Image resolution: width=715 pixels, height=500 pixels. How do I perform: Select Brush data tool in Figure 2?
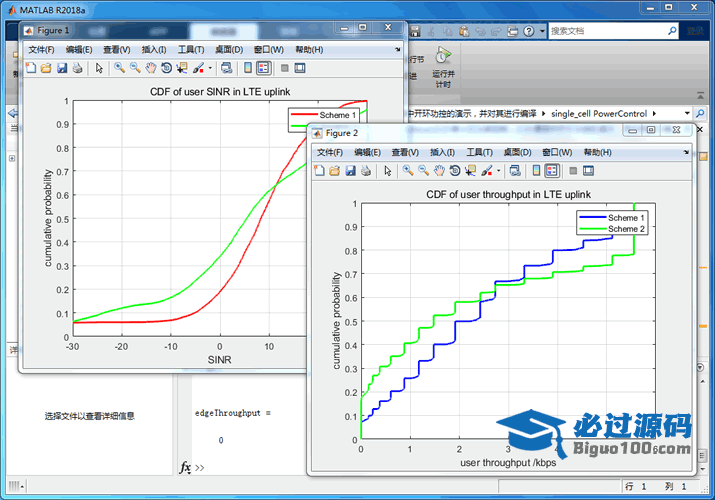pyautogui.click(x=487, y=171)
